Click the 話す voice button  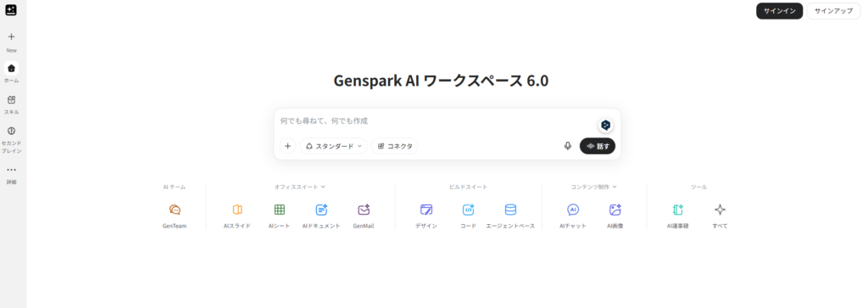pos(598,146)
